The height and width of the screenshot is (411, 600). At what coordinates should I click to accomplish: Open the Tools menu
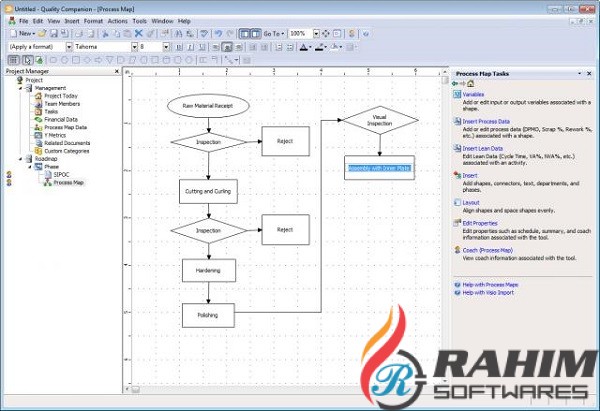pyautogui.click(x=140, y=21)
